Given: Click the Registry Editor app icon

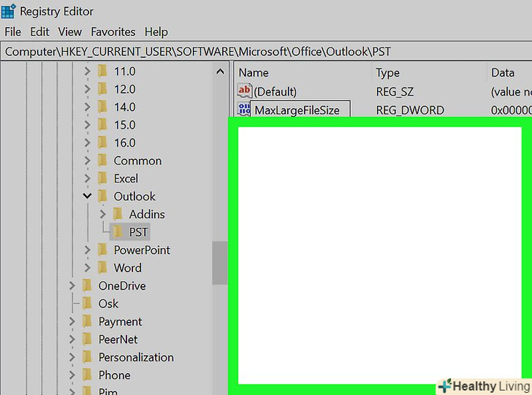Looking at the screenshot, I should click(x=8, y=11).
